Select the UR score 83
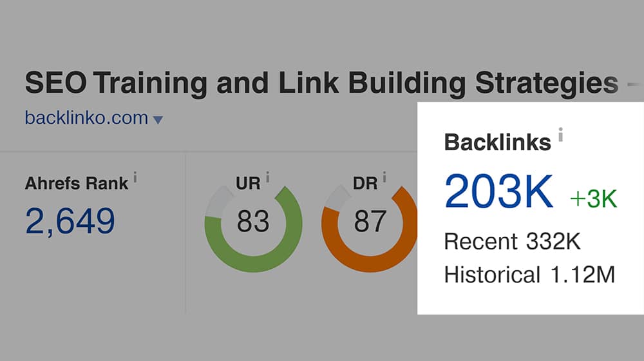The height and width of the screenshot is (361, 644). (x=253, y=221)
